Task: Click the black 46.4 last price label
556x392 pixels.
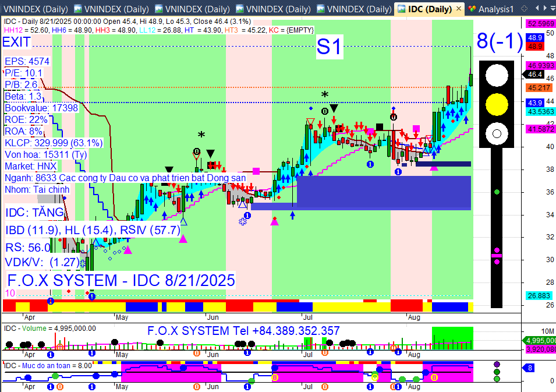Action: point(534,75)
